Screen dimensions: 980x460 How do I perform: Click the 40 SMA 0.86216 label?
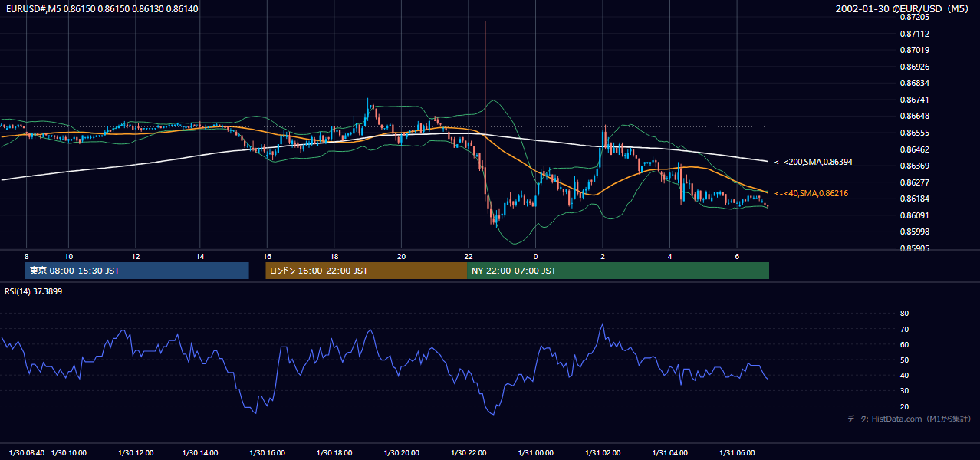point(811,194)
